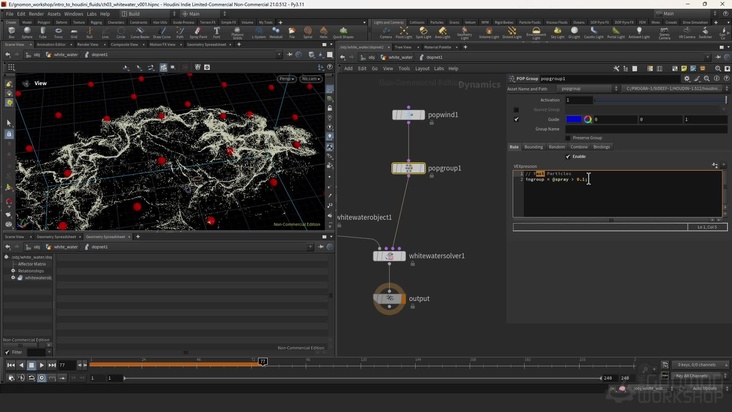The image size is (732, 412).
Task: Click the blue Guide color swatch
Action: click(x=575, y=119)
